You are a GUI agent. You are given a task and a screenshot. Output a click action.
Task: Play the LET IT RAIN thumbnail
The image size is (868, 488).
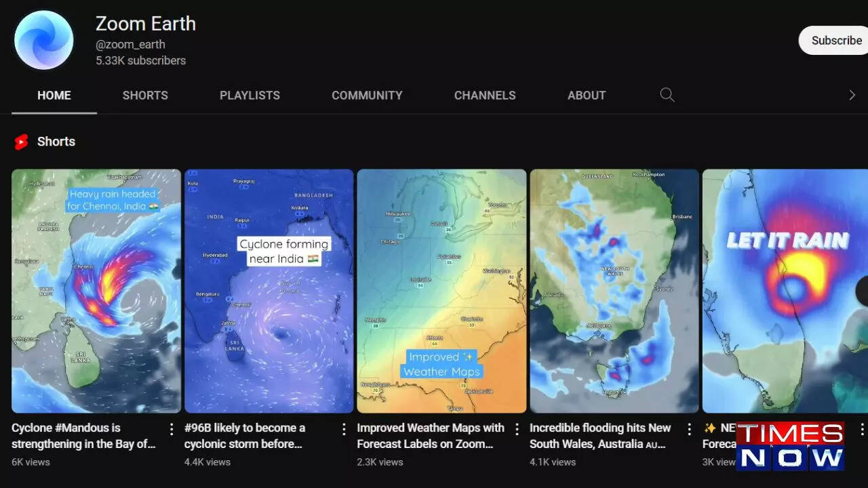(785, 291)
